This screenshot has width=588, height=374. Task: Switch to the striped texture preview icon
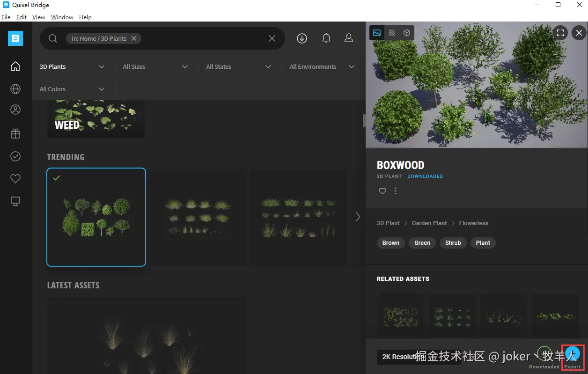392,33
